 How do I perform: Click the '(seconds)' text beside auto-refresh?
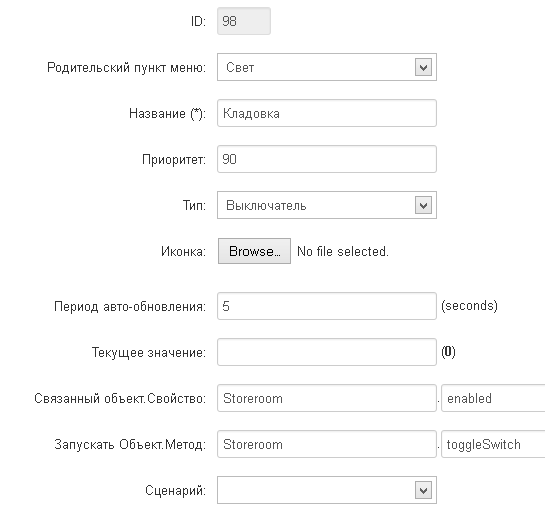469,306
